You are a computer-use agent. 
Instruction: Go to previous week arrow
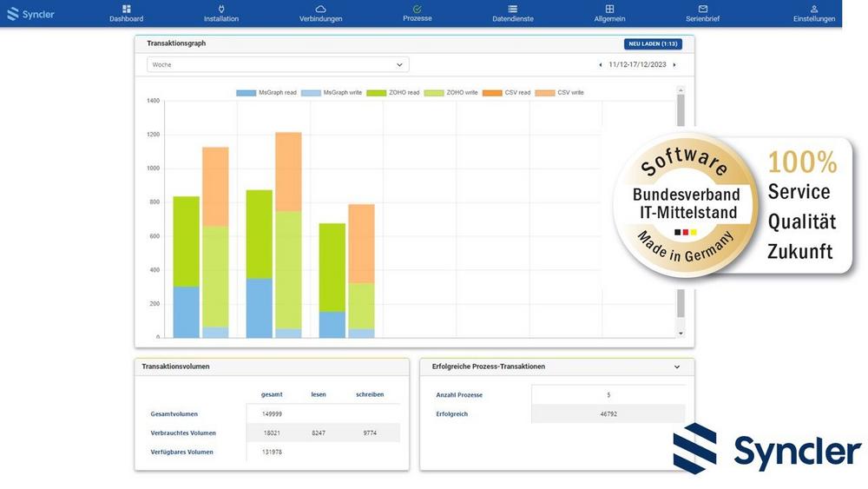600,65
